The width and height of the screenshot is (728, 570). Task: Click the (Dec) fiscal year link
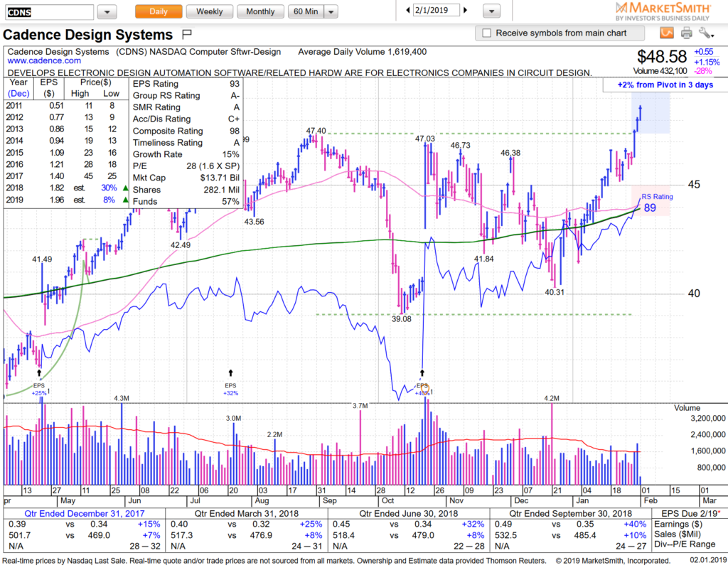(x=18, y=93)
